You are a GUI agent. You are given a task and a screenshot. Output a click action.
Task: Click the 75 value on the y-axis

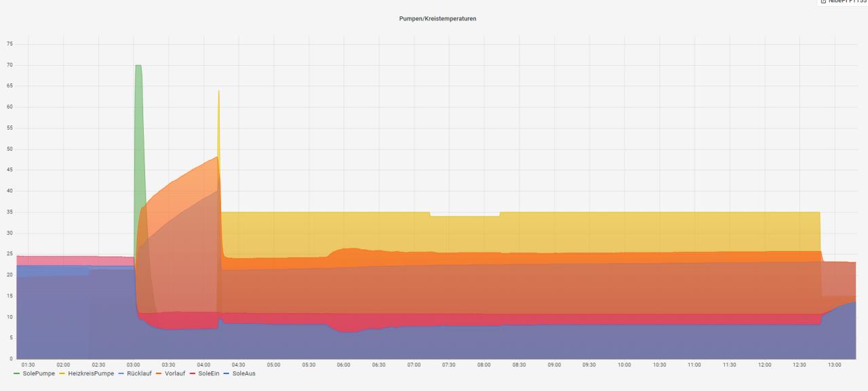click(9, 44)
